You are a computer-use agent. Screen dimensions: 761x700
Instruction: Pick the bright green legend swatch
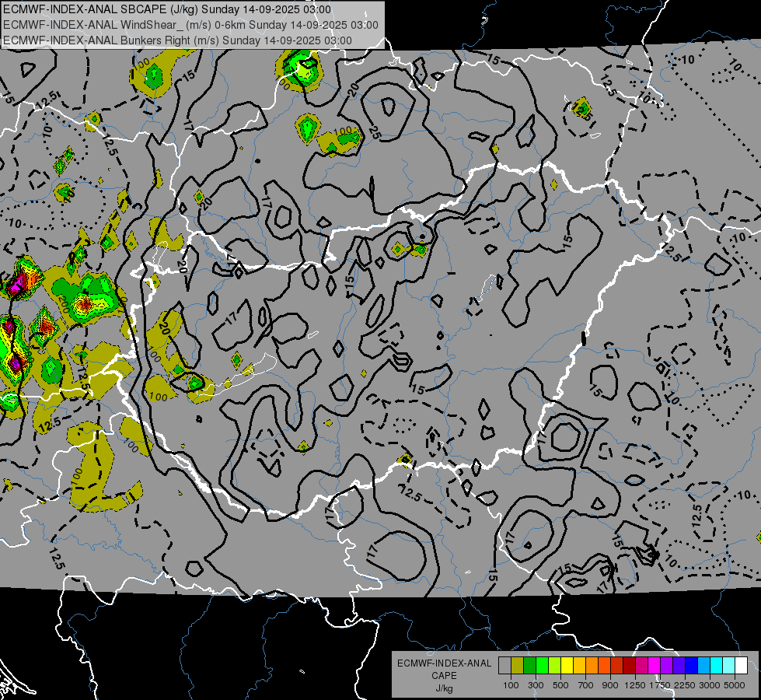[542, 666]
